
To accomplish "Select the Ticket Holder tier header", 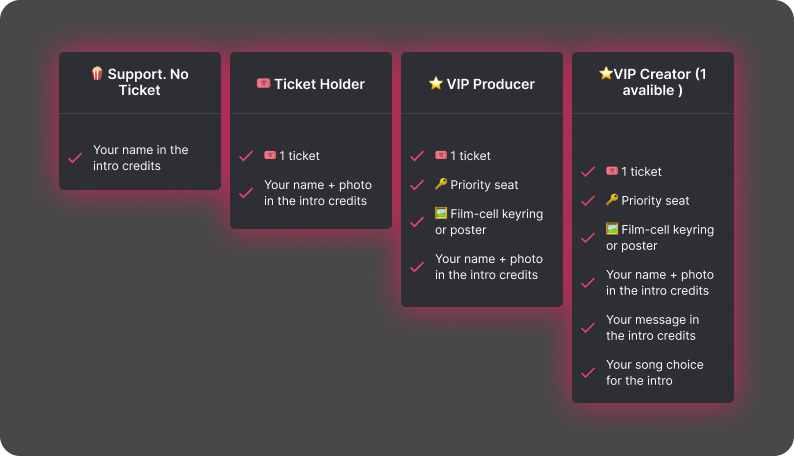I will point(311,84).
